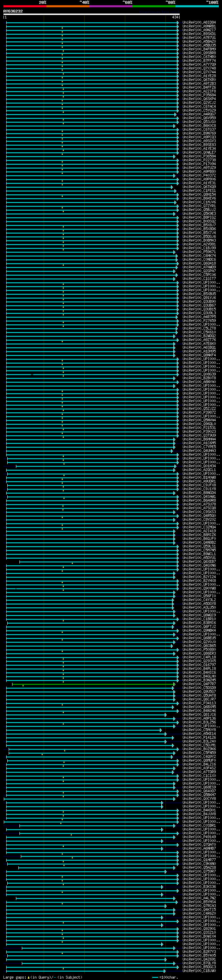222x980 pixels.
Task: Select hit label UniRef100_B2YI24
Action: tap(199, 577)
